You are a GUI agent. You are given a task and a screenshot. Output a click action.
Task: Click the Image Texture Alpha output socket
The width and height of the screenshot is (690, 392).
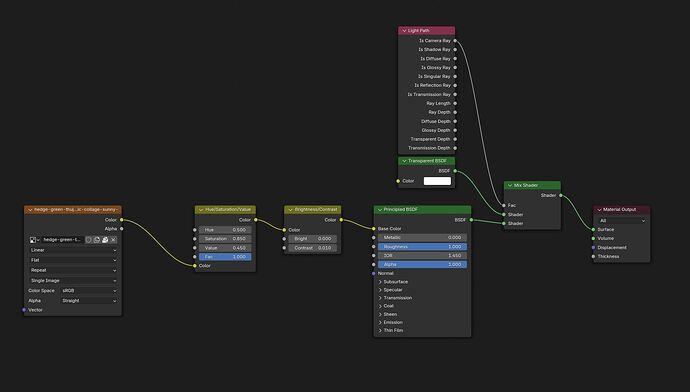click(122, 229)
